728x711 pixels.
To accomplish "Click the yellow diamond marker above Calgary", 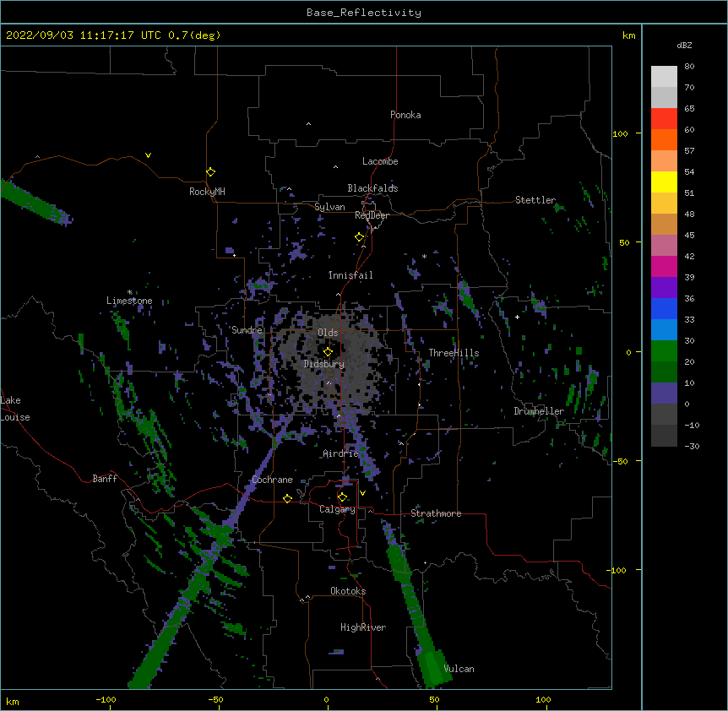I will pos(342,497).
